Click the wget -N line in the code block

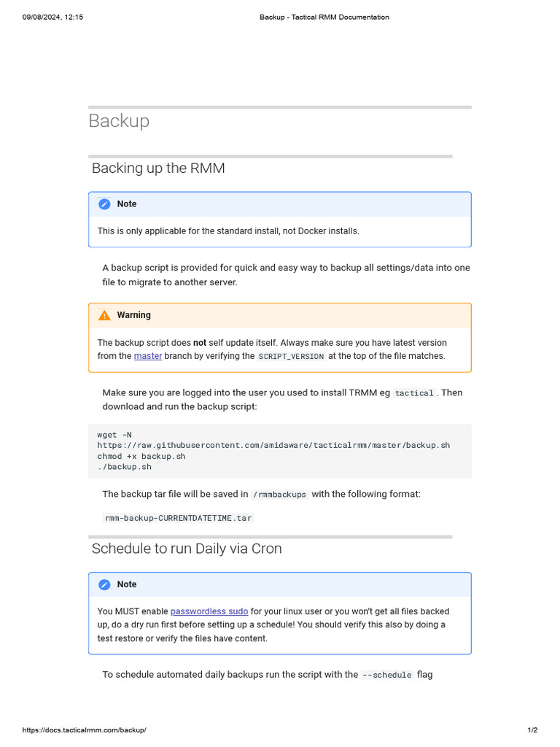coord(114,435)
